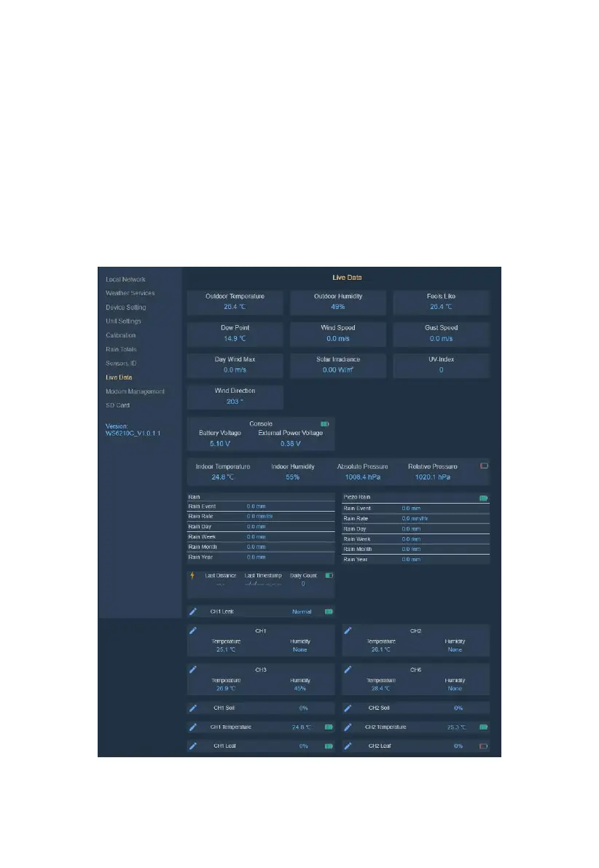Select the Live Data menu item
Screen dimensions: 599x868
119,378
